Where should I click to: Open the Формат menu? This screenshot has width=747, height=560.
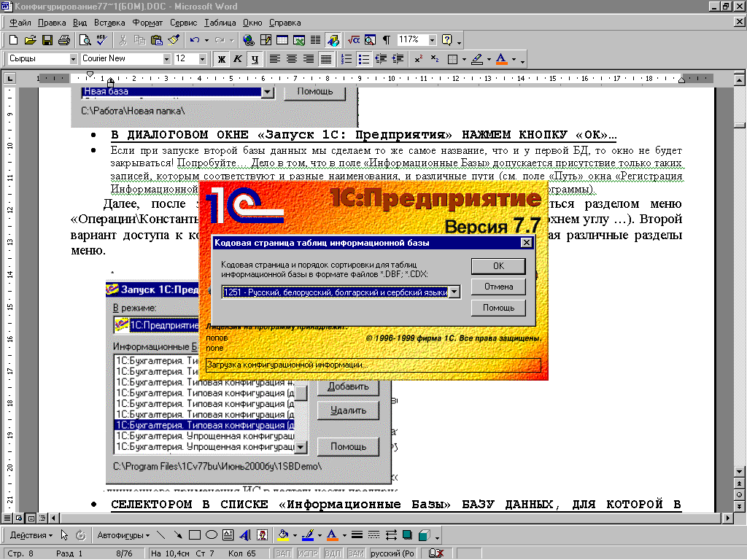[147, 23]
